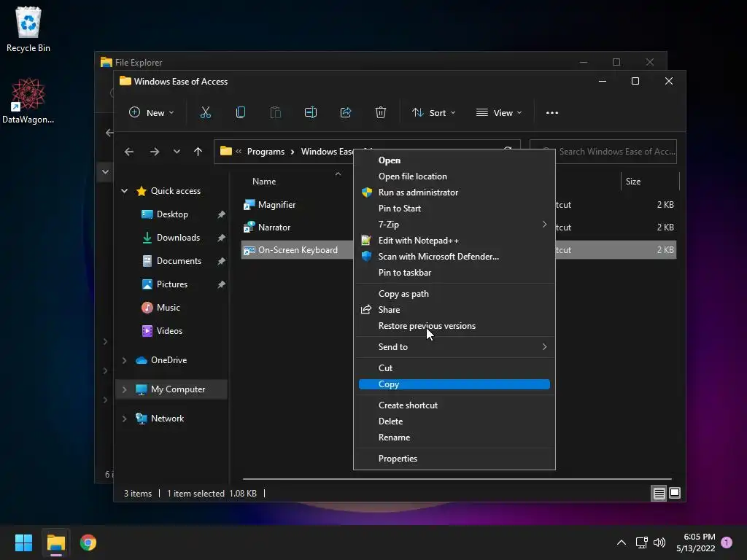
Task: Open the notification badge on the taskbar
Action: click(x=727, y=542)
